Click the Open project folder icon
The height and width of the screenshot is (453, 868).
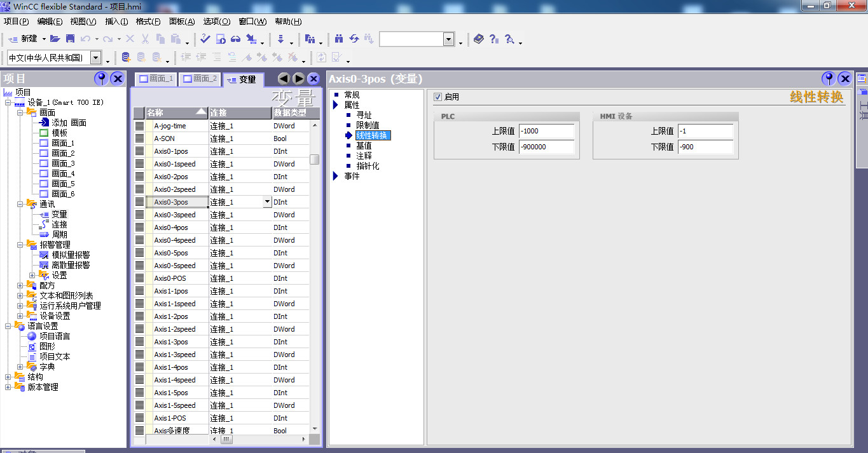pyautogui.click(x=55, y=39)
